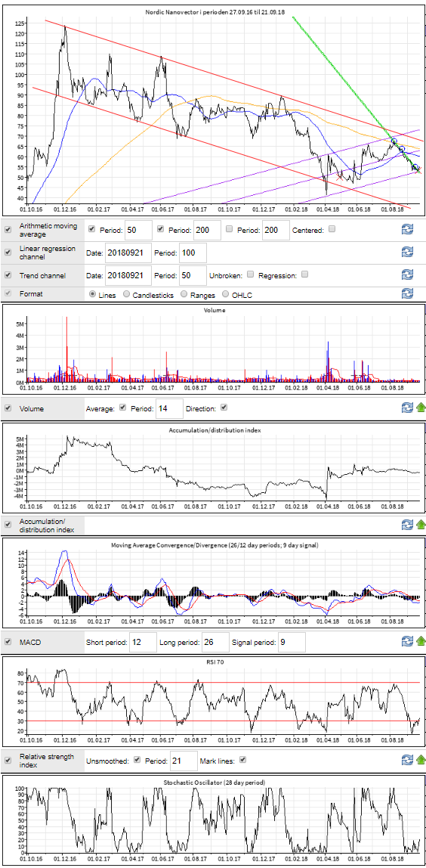The image size is (426, 868).
Task: Click the RSI Period field showing 21
Action: pos(184,761)
